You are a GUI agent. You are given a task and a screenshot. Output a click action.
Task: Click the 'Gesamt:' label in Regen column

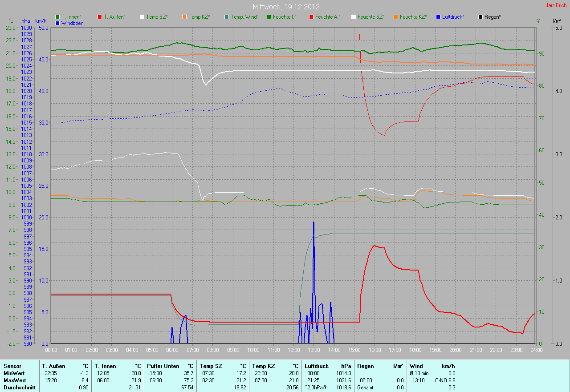click(x=366, y=388)
